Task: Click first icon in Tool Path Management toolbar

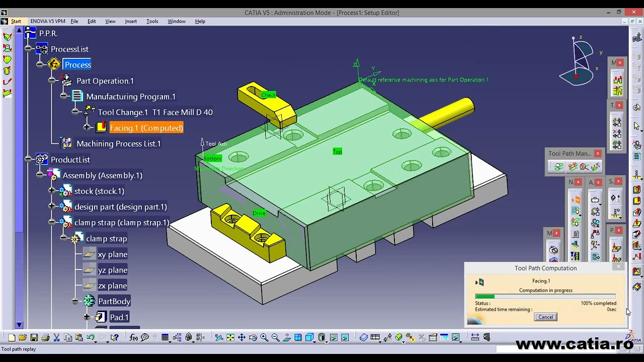Action: click(x=558, y=166)
